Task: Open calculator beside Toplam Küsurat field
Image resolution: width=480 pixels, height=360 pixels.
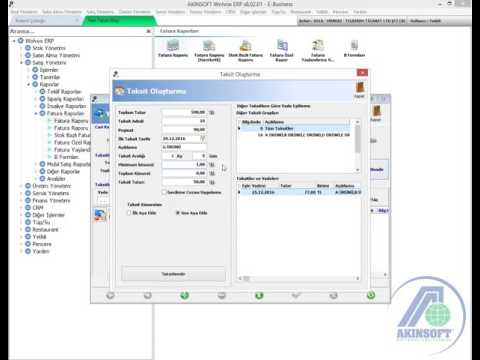Action: point(211,173)
